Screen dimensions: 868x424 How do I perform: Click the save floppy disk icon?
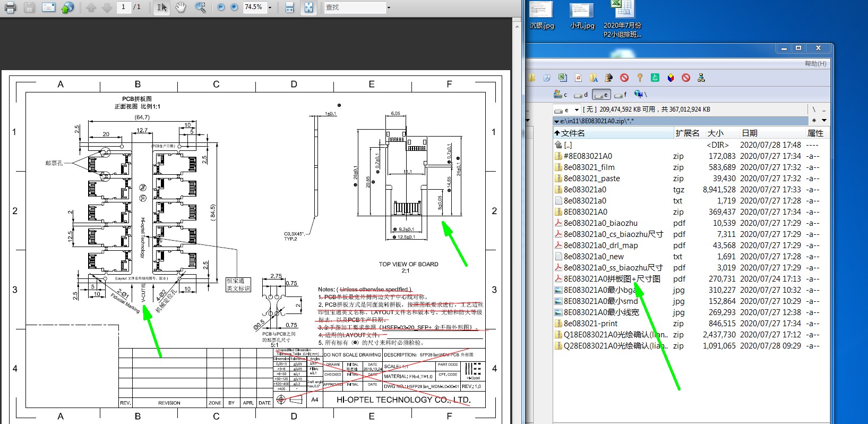click(x=30, y=7)
